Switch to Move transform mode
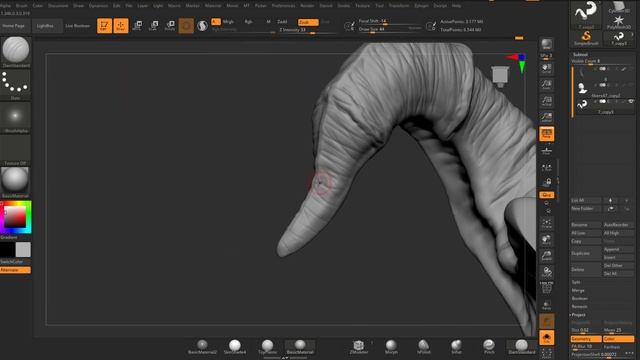 (137, 26)
